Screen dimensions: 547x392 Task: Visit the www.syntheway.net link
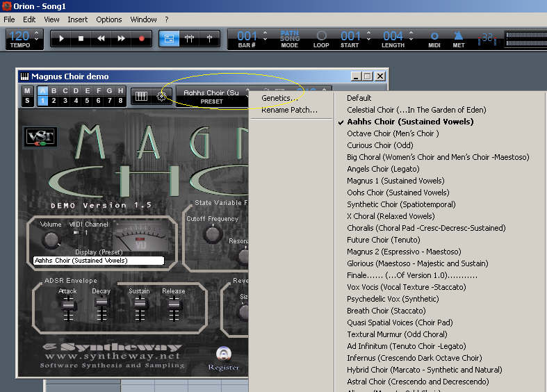pos(113,356)
